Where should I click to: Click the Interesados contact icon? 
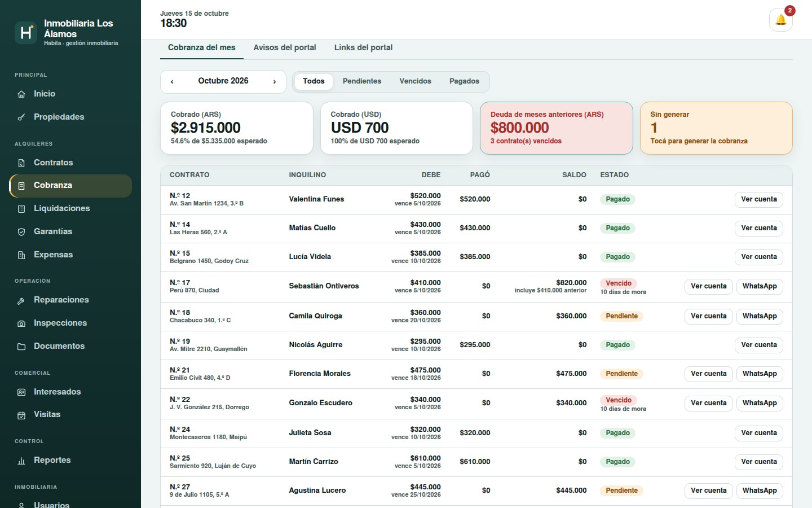pyautogui.click(x=21, y=392)
